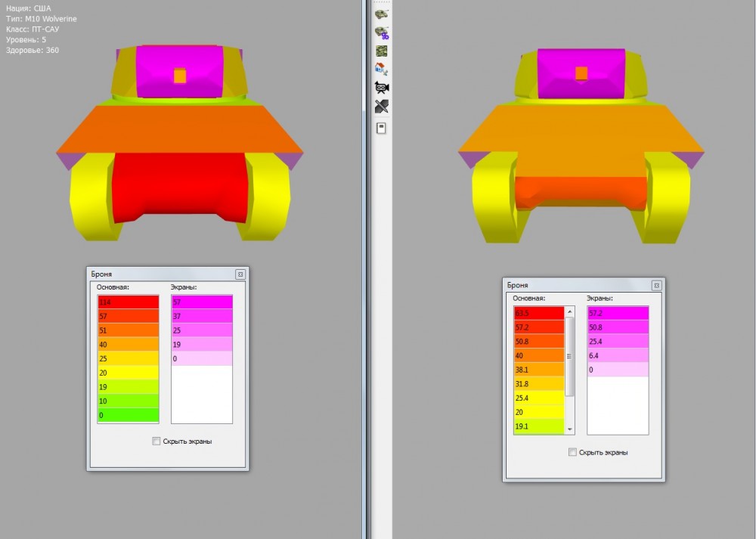The image size is (756, 539).
Task: Select the 6.4 screen armor entry
Action: point(618,355)
